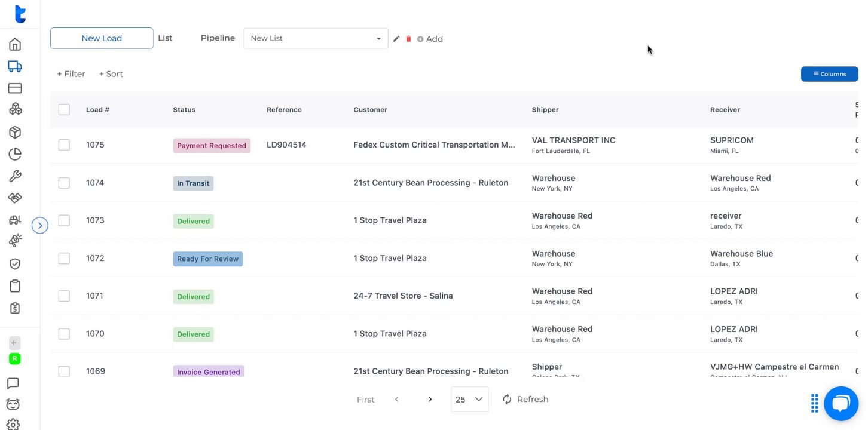Switch to the Pipeline view tab
Screen dimensions: 868x430
(218, 38)
